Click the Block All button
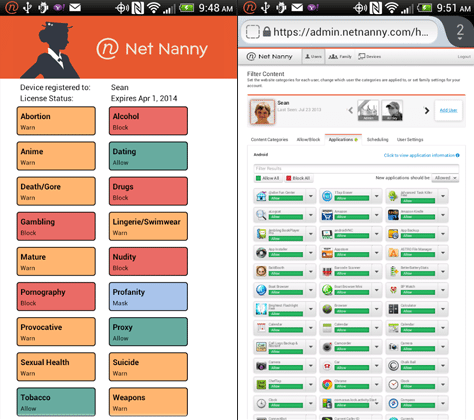 click(298, 178)
